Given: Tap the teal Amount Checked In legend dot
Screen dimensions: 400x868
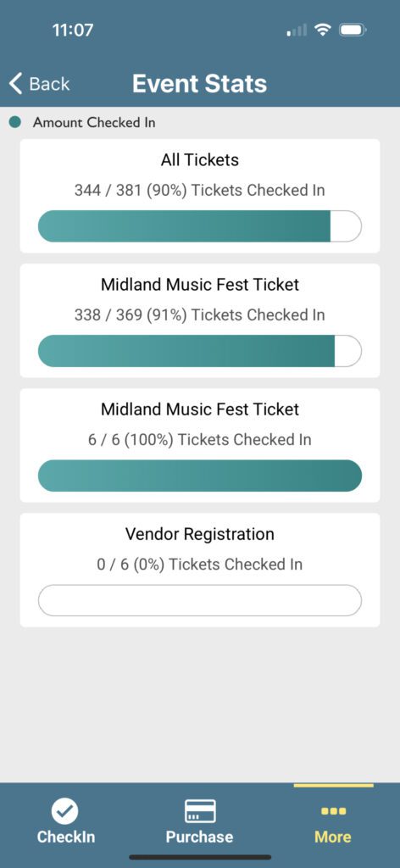Looking at the screenshot, I should [15, 122].
